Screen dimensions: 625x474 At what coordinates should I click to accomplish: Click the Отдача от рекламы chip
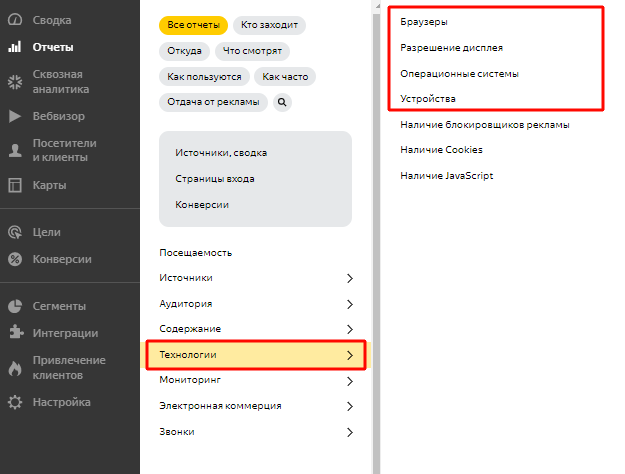213,102
